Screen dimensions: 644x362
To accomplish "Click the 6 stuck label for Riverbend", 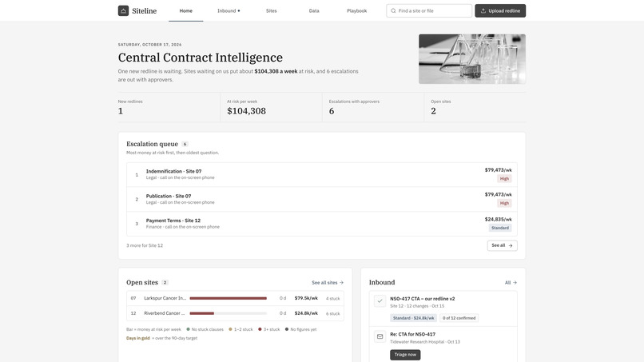I will (332, 313).
